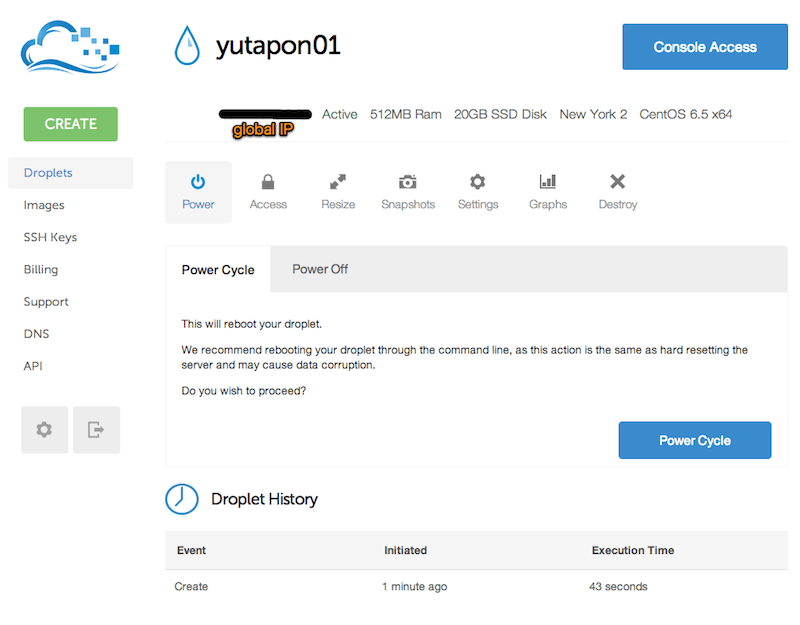Open the Snapshots camera icon
Screen dimensions: 800x625
(408, 182)
